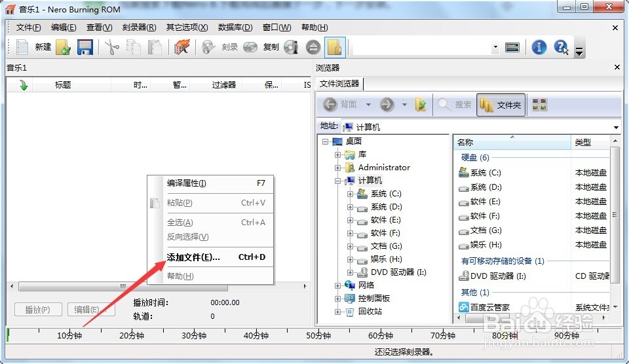629x364 pixels.
Task: Toggle the file browser folder icon
Action: (335, 47)
